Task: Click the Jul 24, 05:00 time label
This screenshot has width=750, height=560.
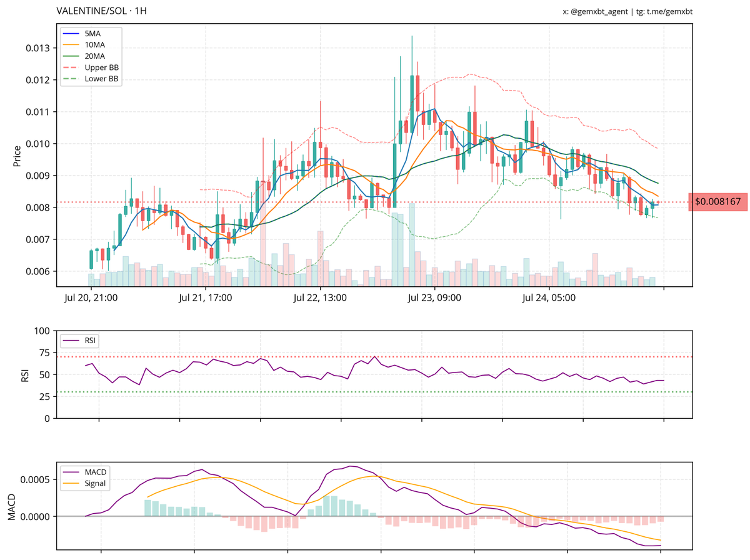Action: pos(549,298)
